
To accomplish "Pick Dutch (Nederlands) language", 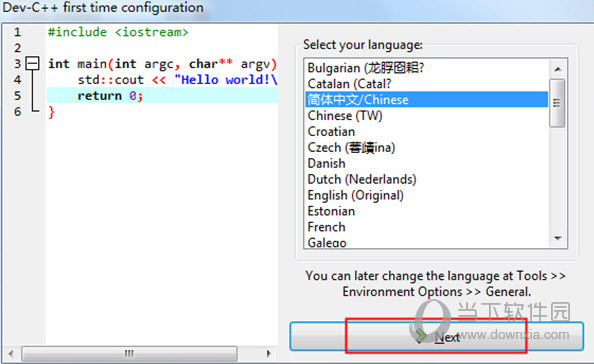I will (427, 179).
